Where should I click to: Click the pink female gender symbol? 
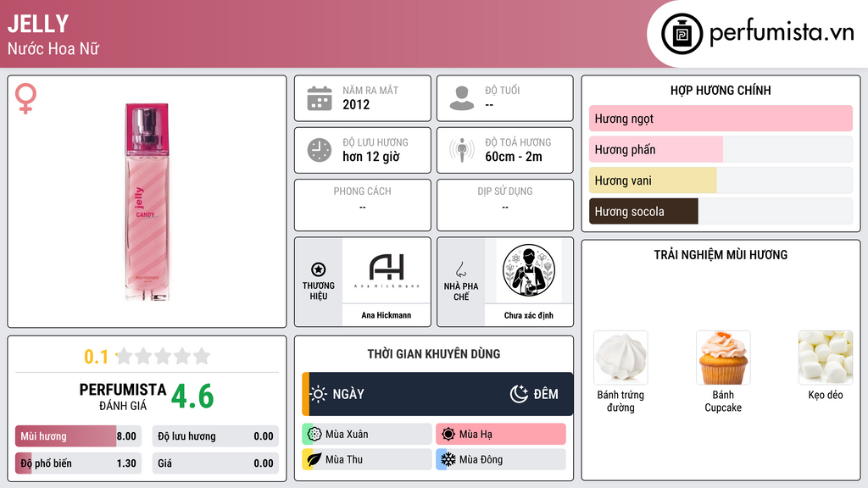(x=25, y=98)
